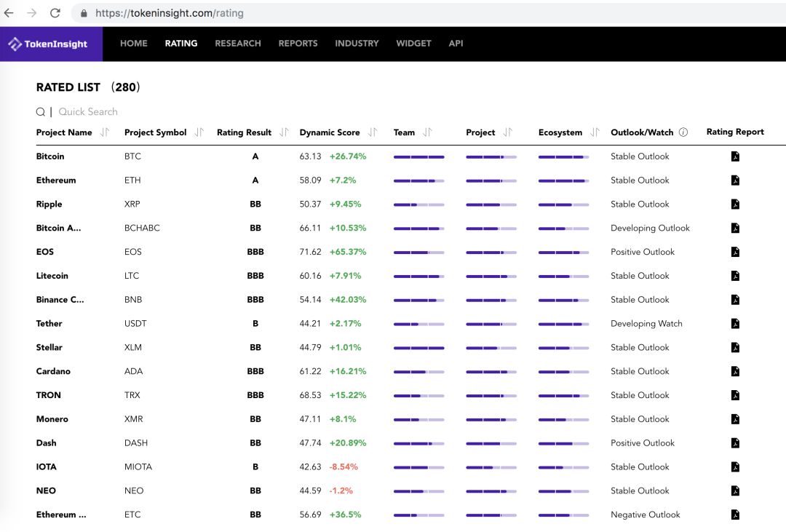786x532 pixels.
Task: Open the Bitcoin project link
Action: [x=50, y=156]
